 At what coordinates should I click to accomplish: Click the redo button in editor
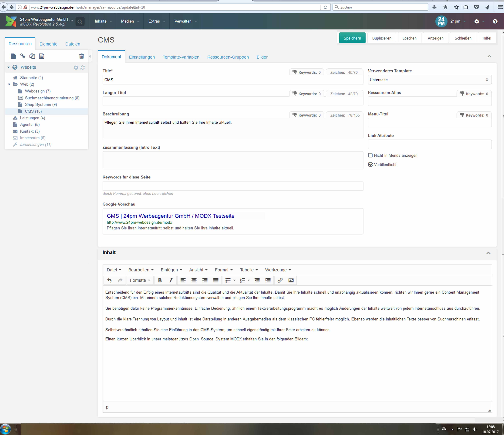[120, 280]
